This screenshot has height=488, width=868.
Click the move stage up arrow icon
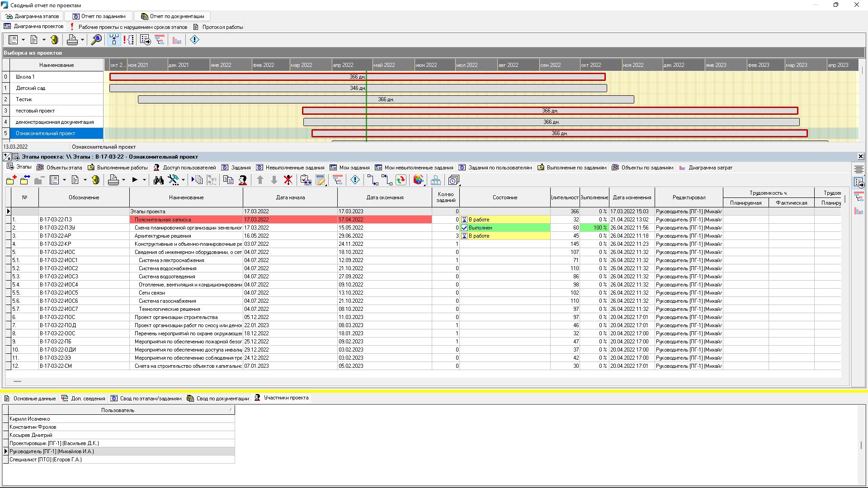pyautogui.click(x=260, y=180)
